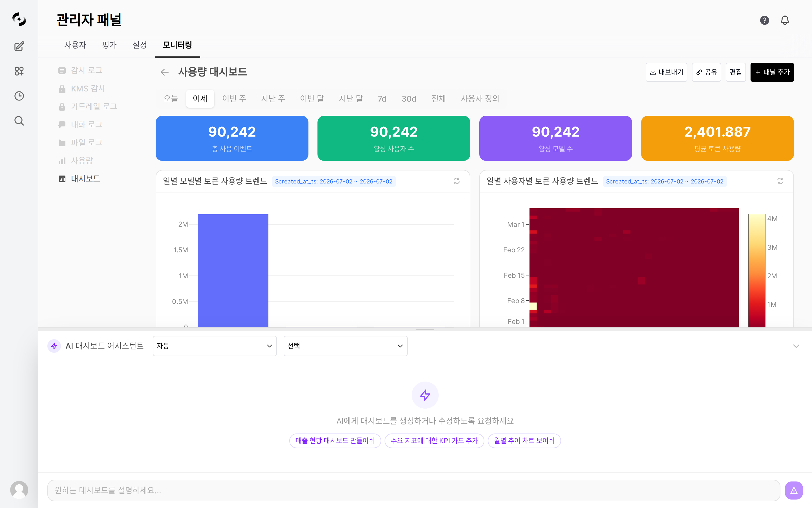Click the 대화 로그 chat bubble icon

point(62,125)
